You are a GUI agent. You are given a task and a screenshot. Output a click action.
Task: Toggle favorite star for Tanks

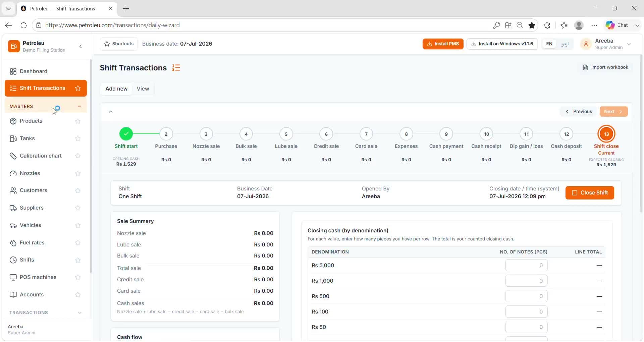pos(78,138)
